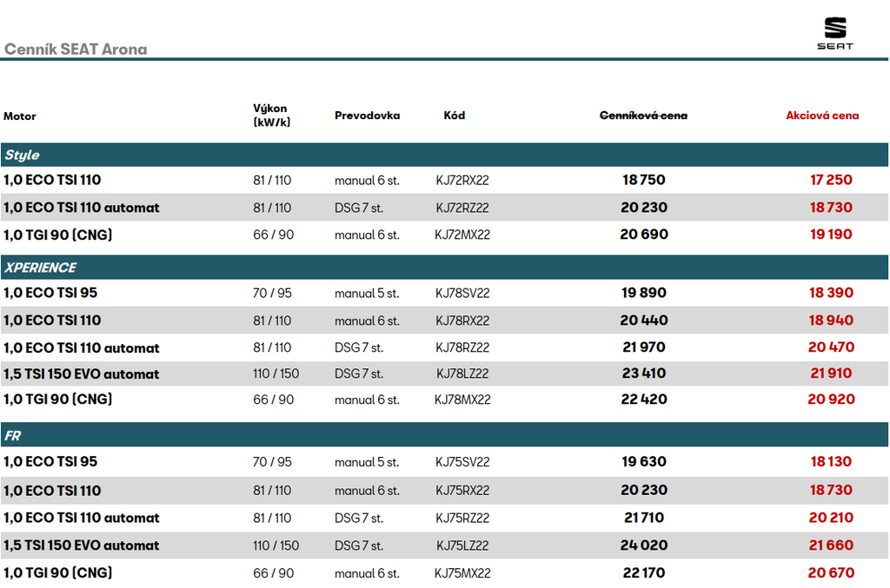The width and height of the screenshot is (890, 588).
Task: Click the SEAT logo icon
Action: pyautogui.click(x=834, y=32)
